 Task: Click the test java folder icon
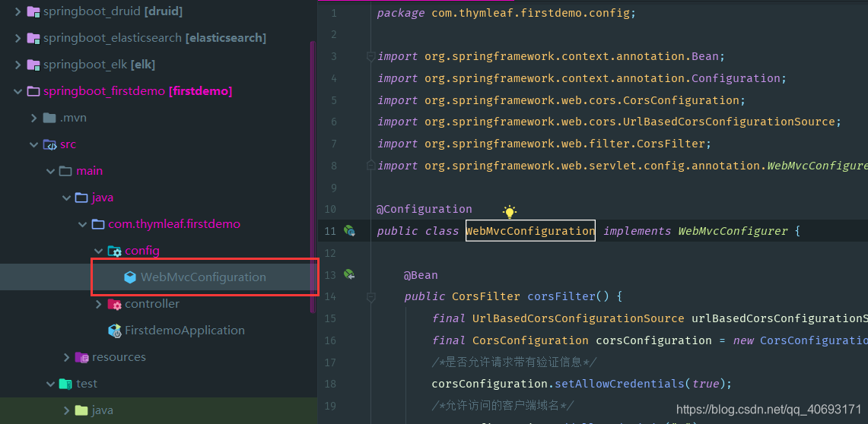point(82,410)
